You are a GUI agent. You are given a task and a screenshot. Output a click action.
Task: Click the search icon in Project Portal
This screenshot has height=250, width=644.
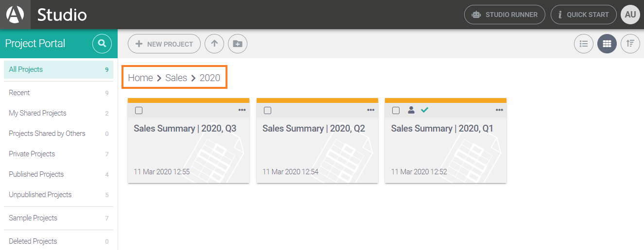click(x=102, y=44)
